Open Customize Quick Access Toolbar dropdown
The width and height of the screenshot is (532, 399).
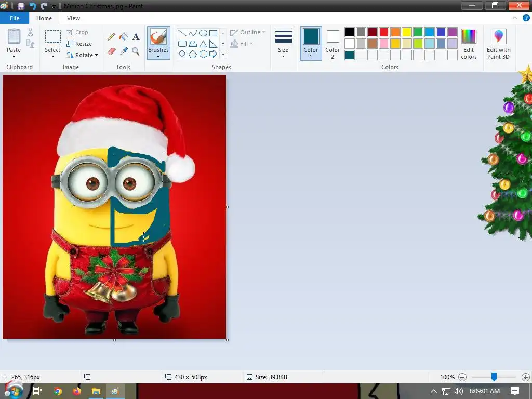tap(54, 6)
